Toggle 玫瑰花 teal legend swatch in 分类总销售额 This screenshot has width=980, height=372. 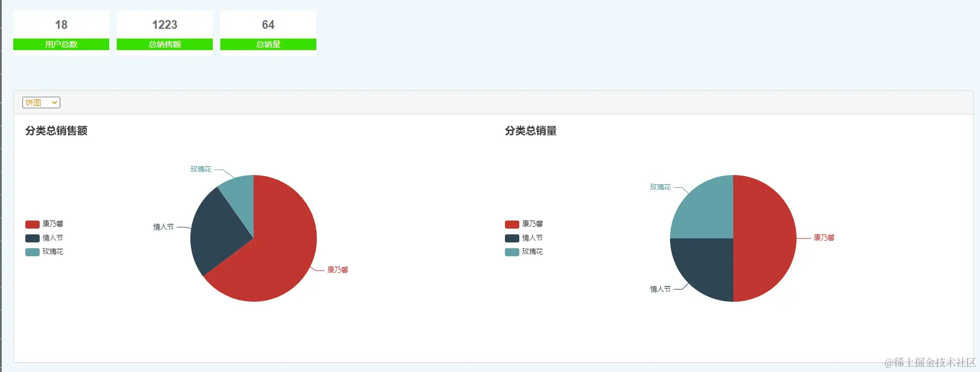click(x=32, y=252)
